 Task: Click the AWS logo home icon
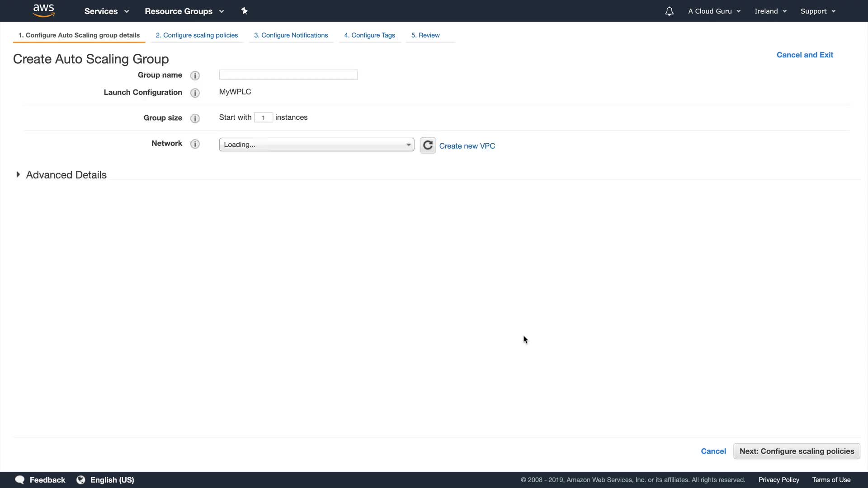[x=43, y=10]
